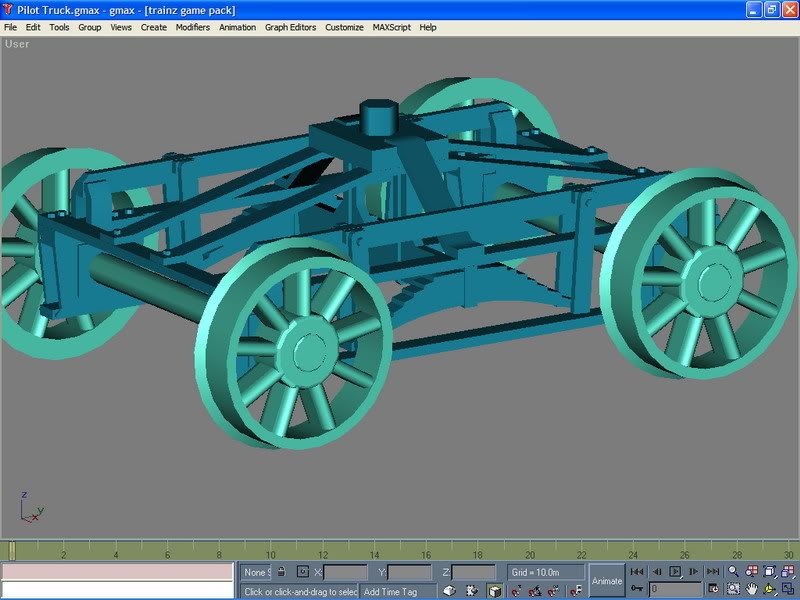Enable the 3D snap magnet icon
800x600 pixels.
(516, 591)
